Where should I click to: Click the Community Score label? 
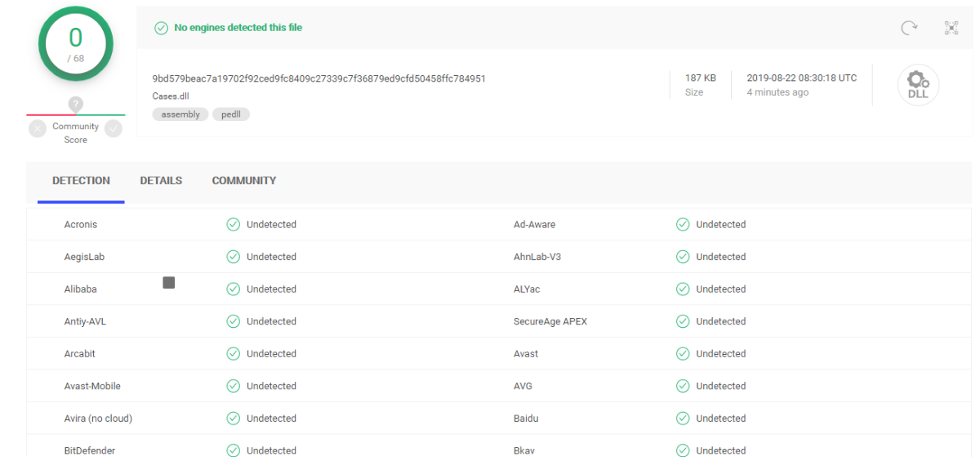[x=76, y=133]
